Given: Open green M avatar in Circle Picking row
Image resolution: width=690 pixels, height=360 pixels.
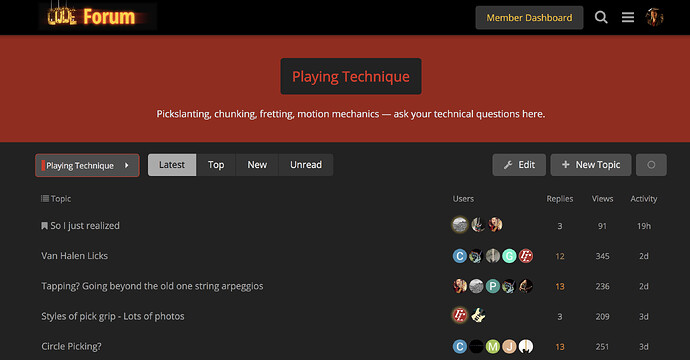Looking at the screenshot, I should click(493, 346).
